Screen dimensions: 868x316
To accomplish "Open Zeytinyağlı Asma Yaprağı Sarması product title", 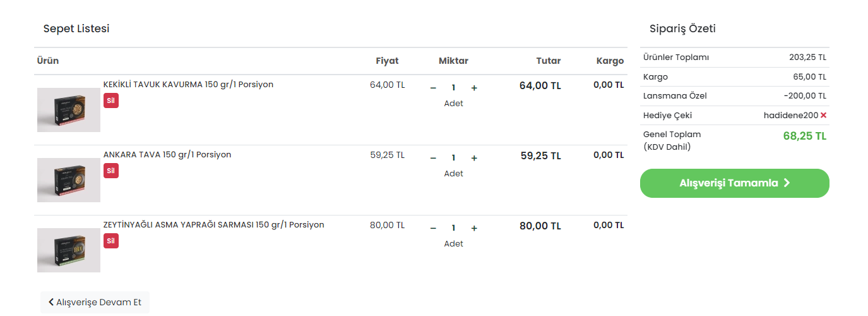I will click(213, 224).
